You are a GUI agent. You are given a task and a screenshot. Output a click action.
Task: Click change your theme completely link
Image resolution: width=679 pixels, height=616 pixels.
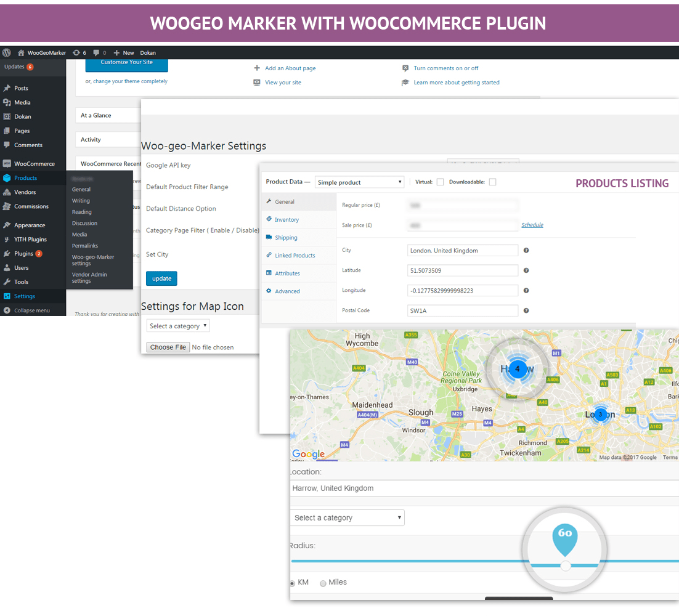pos(131,81)
